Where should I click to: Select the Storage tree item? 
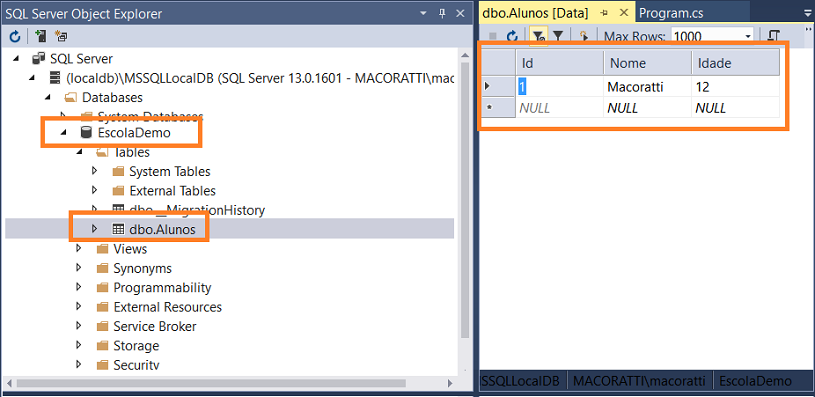(136, 346)
